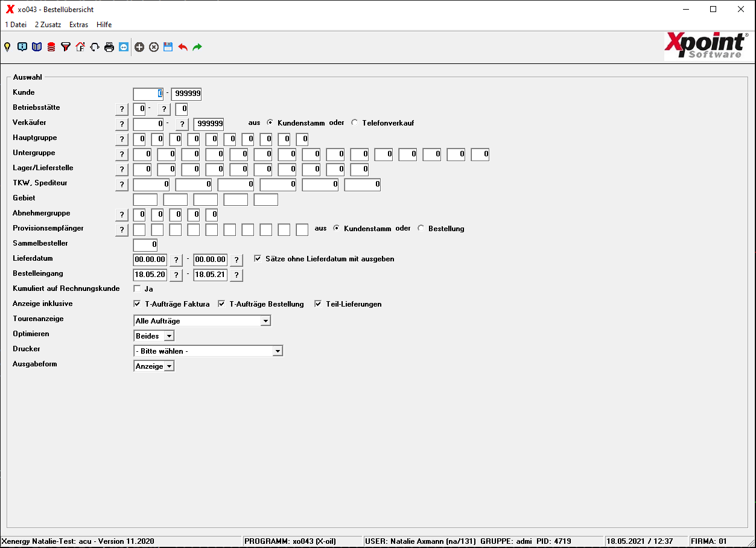Click the light bulb tip icon
756x548 pixels.
(x=7, y=47)
